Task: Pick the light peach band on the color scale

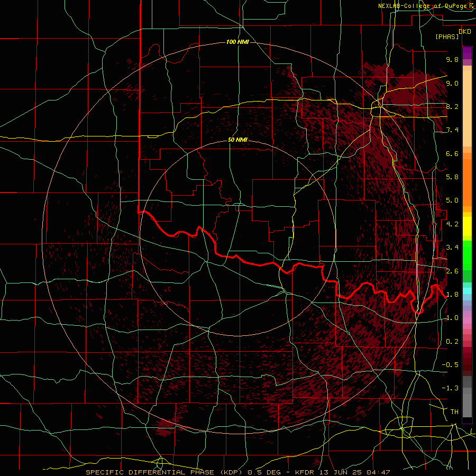Action: tap(467, 108)
